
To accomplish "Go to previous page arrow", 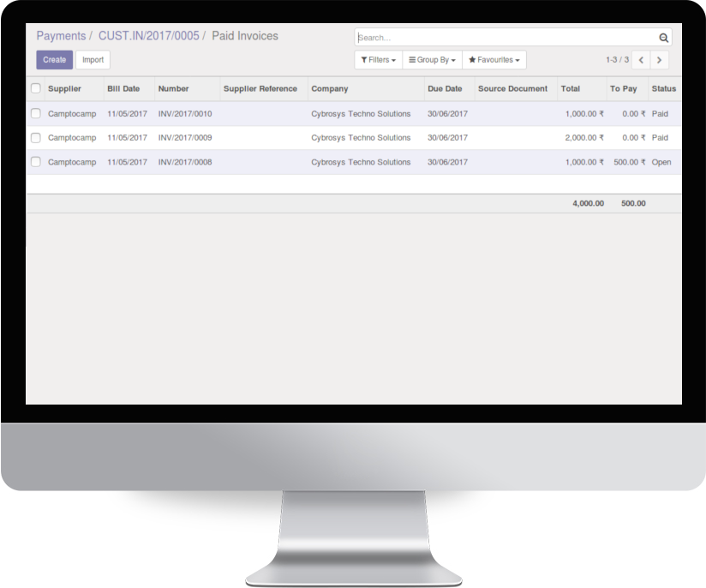I will click(641, 60).
